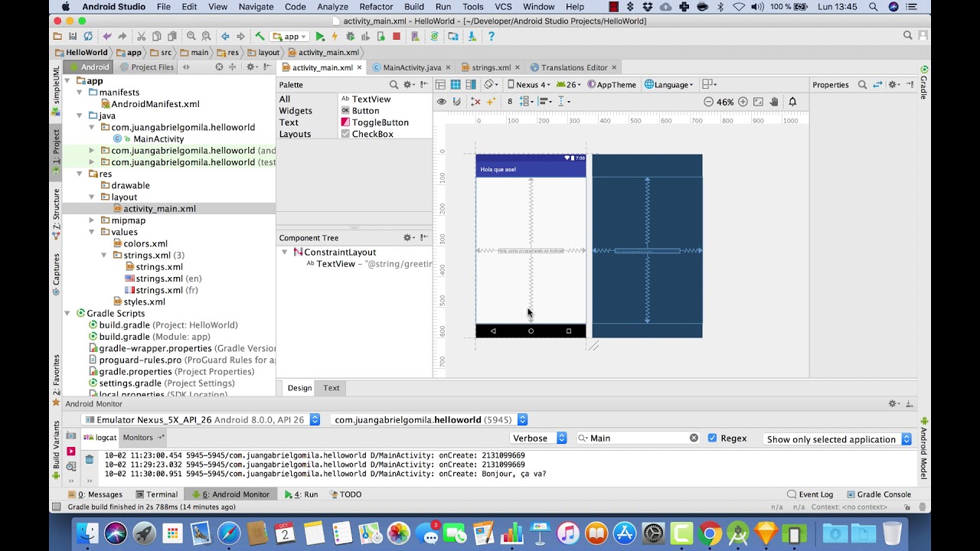
Task: Click the warnings bell icon in designer
Action: click(792, 102)
